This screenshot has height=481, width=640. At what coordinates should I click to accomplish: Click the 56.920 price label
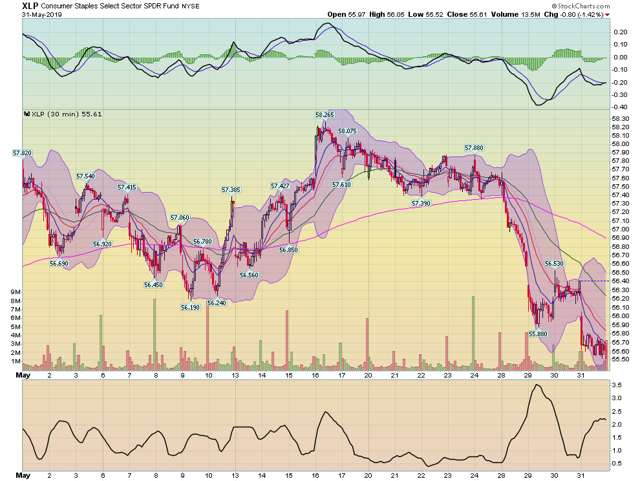coord(102,244)
